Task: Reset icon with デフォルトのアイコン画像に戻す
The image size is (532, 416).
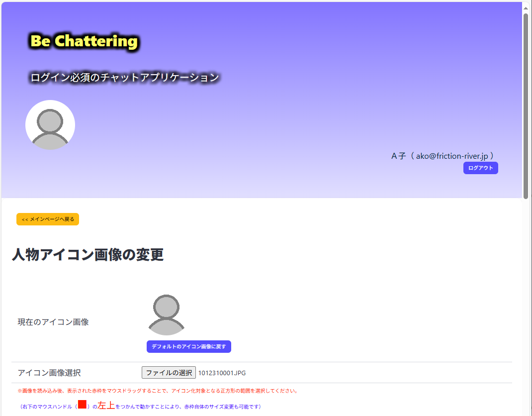Action: pos(188,346)
